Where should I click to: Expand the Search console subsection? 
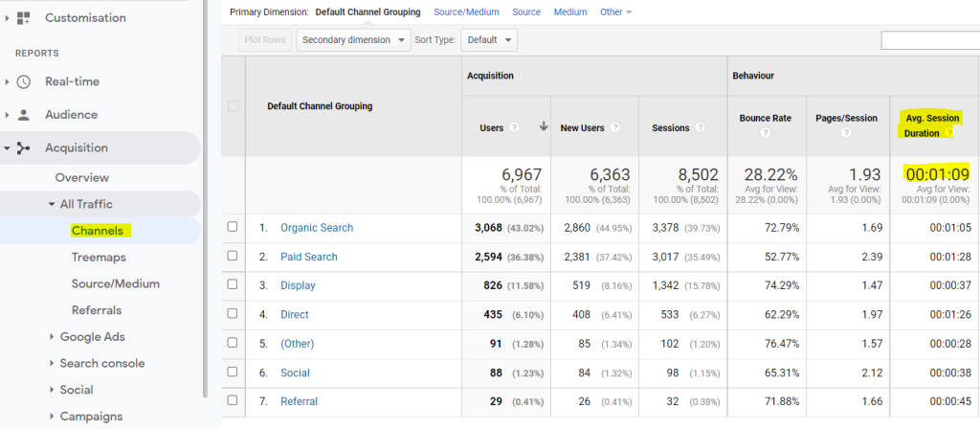tap(52, 363)
